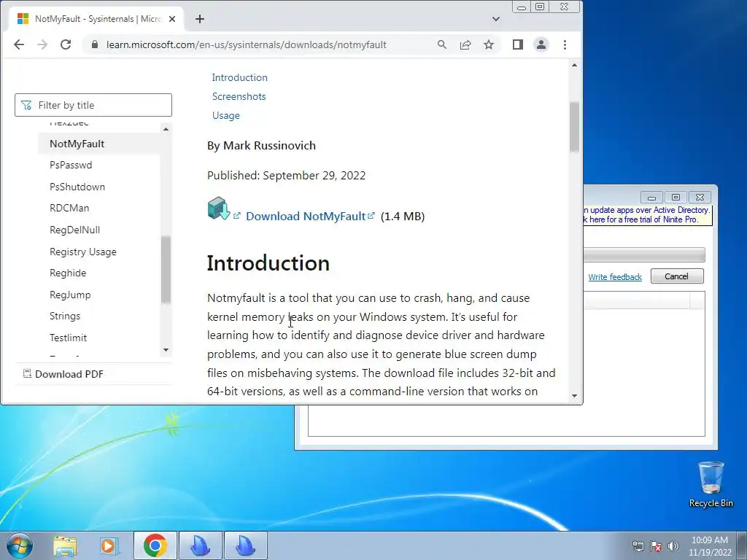Open a new Chrome tab
This screenshot has height=560, width=747.
[200, 19]
